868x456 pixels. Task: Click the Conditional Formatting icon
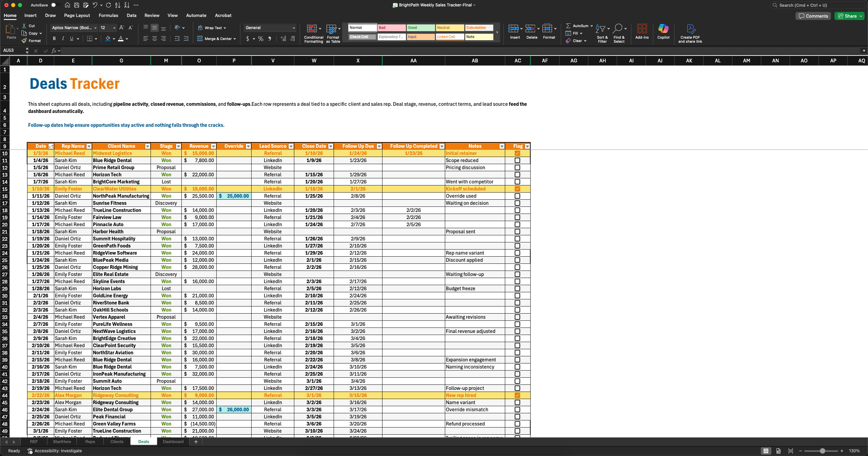pyautogui.click(x=312, y=29)
